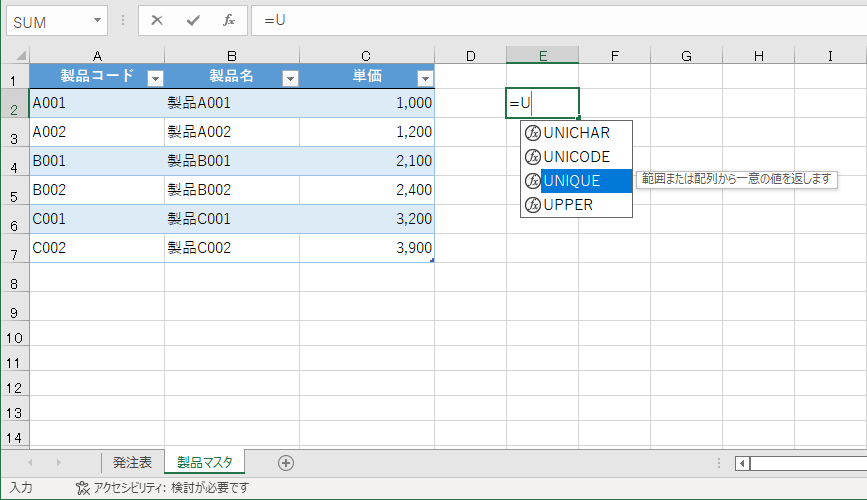Select column G header
The width and height of the screenshot is (867, 500).
click(687, 55)
